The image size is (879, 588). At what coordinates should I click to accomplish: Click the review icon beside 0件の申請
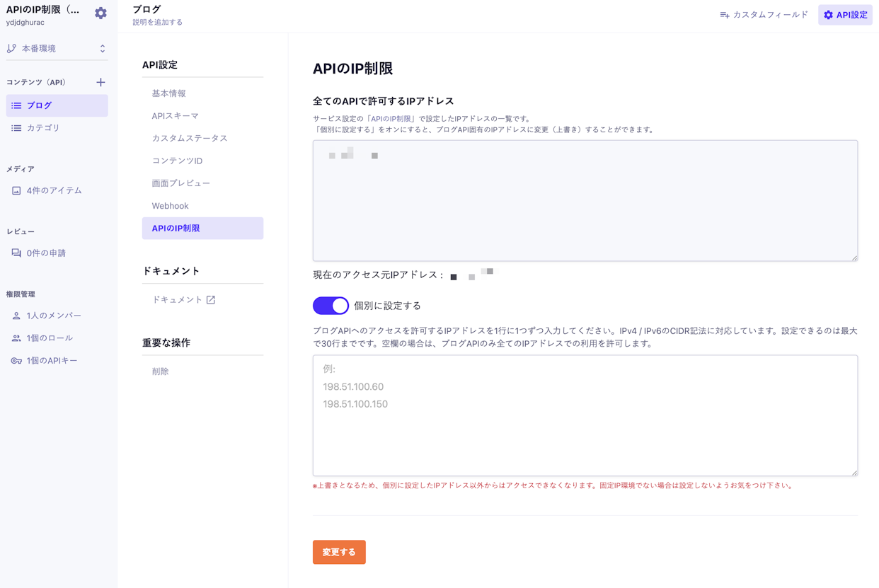pos(16,253)
